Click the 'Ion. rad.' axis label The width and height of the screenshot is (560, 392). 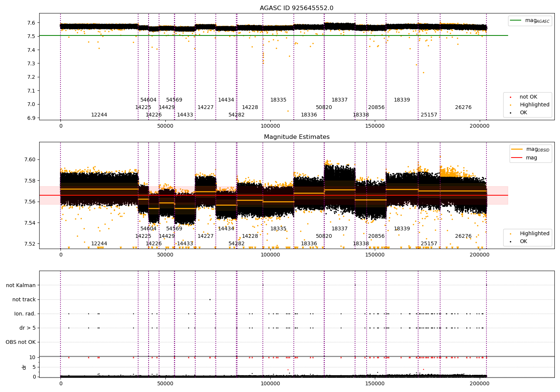tap(25, 314)
